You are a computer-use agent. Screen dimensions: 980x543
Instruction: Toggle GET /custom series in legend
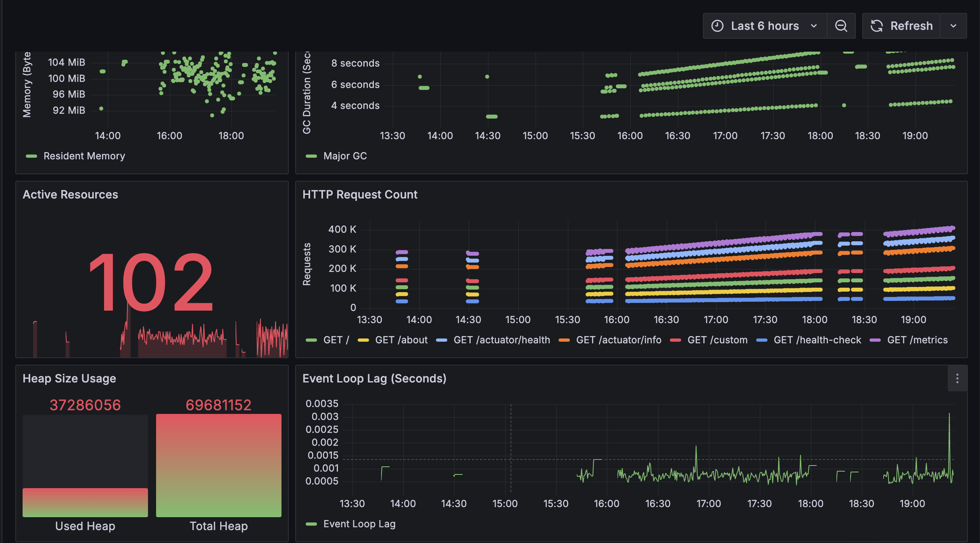pos(717,340)
